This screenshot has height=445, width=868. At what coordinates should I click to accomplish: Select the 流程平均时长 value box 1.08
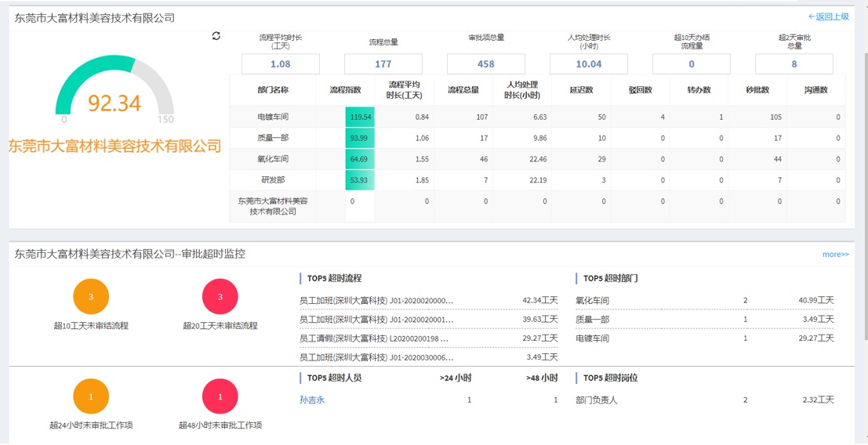280,64
